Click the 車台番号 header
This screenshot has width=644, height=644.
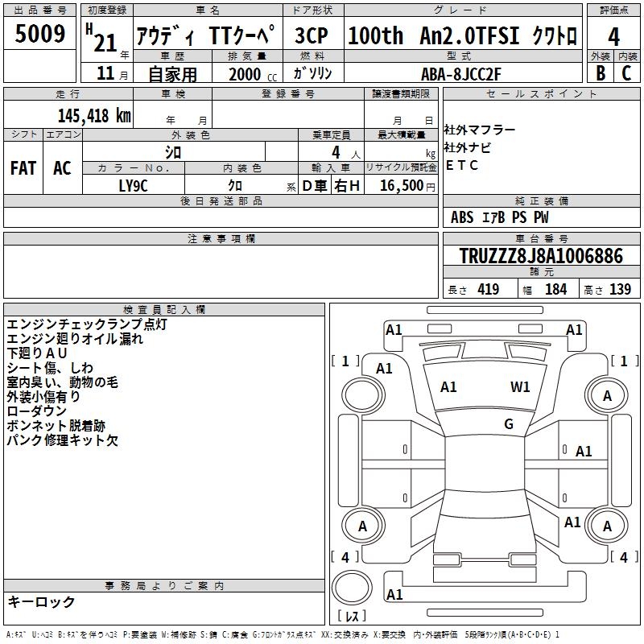tap(541, 238)
